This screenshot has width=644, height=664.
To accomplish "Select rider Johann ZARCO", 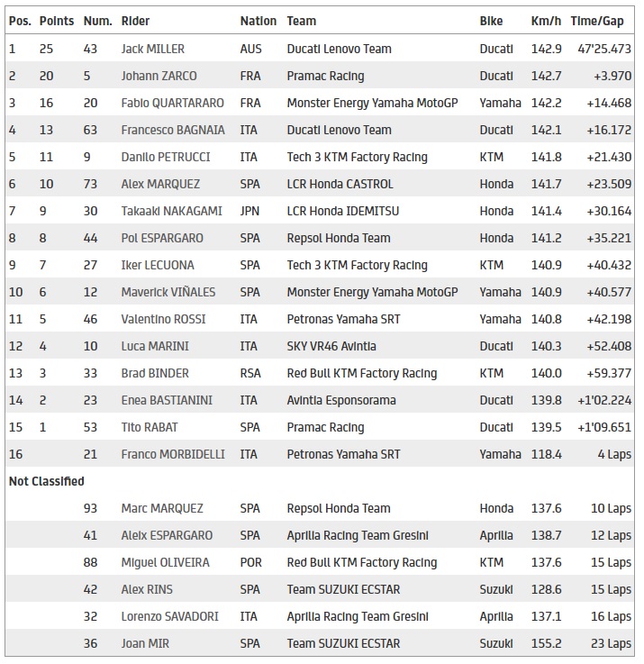I will [159, 76].
